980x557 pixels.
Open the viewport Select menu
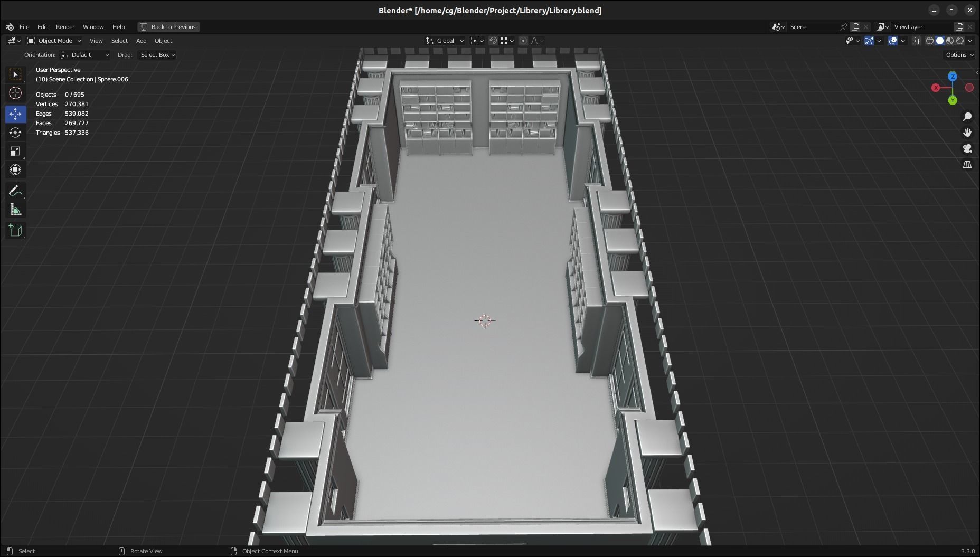[119, 41]
